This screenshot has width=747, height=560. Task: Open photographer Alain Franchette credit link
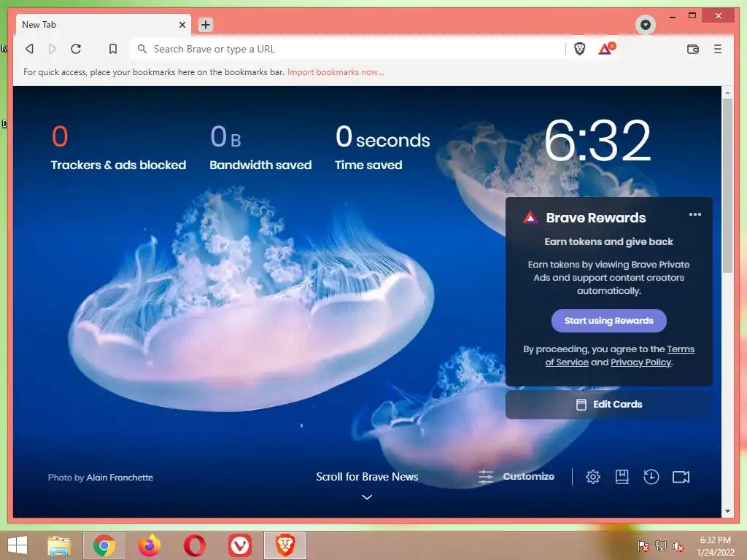(120, 477)
